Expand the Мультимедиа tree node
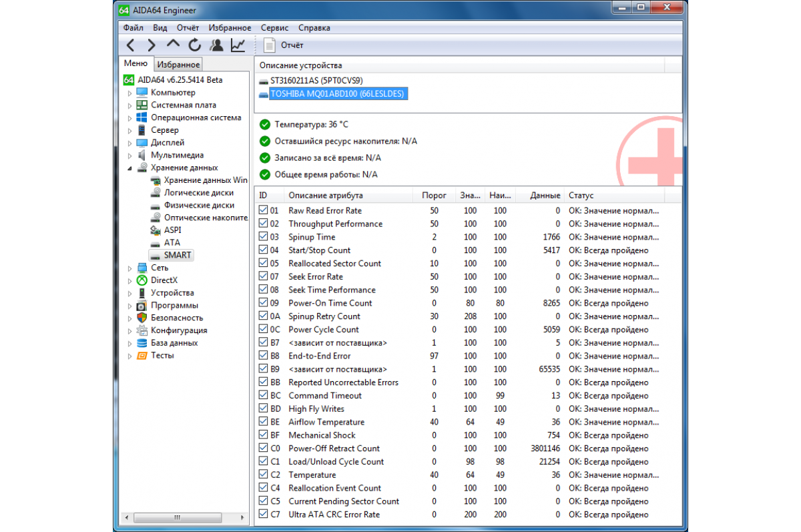Image resolution: width=801 pixels, height=532 pixels. [x=130, y=156]
